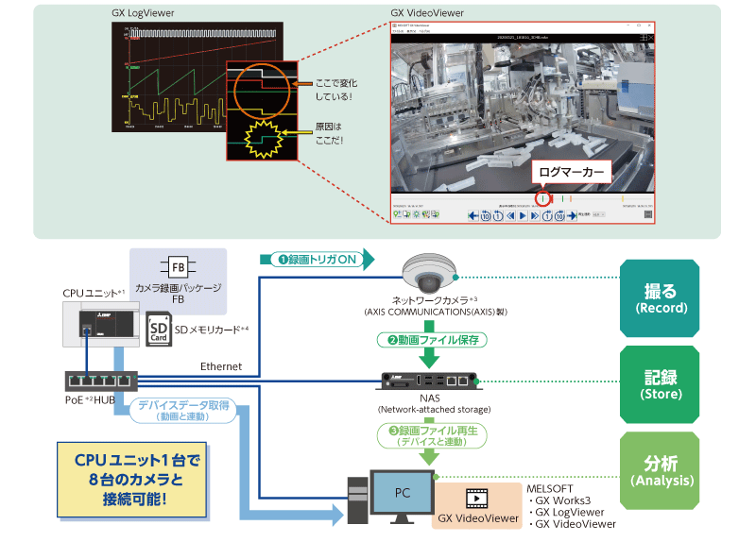This screenshot has height=542, width=756.
Task: Select the yellow marker on the timeline
Action: 623,199
